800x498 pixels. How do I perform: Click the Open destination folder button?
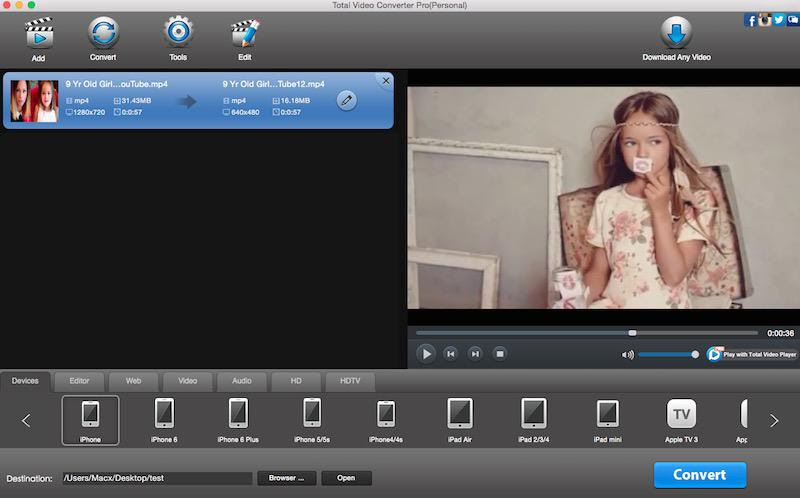(x=346, y=478)
